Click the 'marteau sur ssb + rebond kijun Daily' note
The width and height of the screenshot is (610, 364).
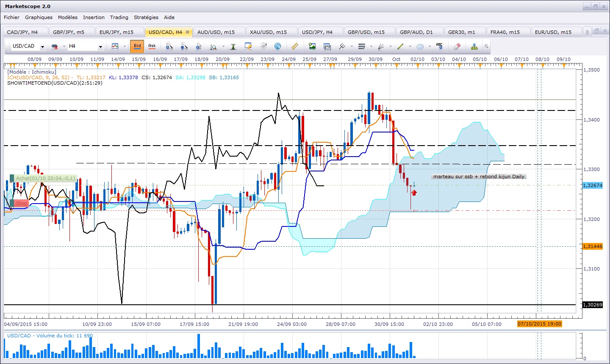tap(479, 176)
